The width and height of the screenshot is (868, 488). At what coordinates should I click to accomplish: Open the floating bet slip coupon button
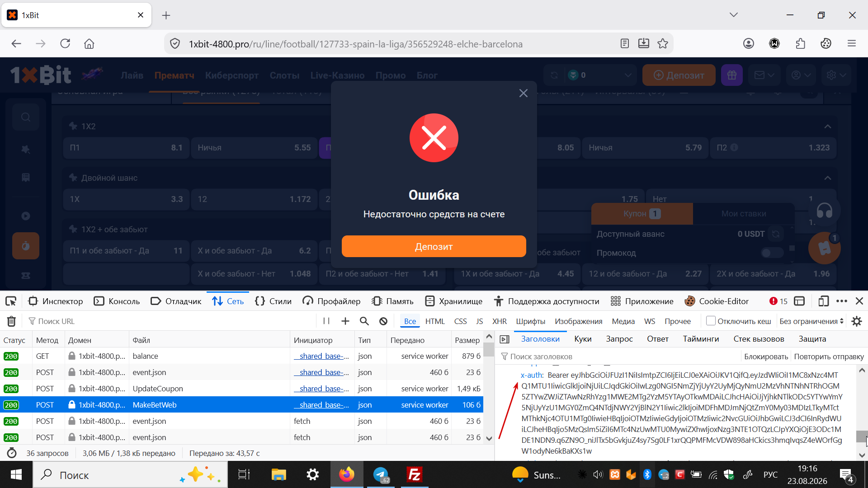[824, 248]
